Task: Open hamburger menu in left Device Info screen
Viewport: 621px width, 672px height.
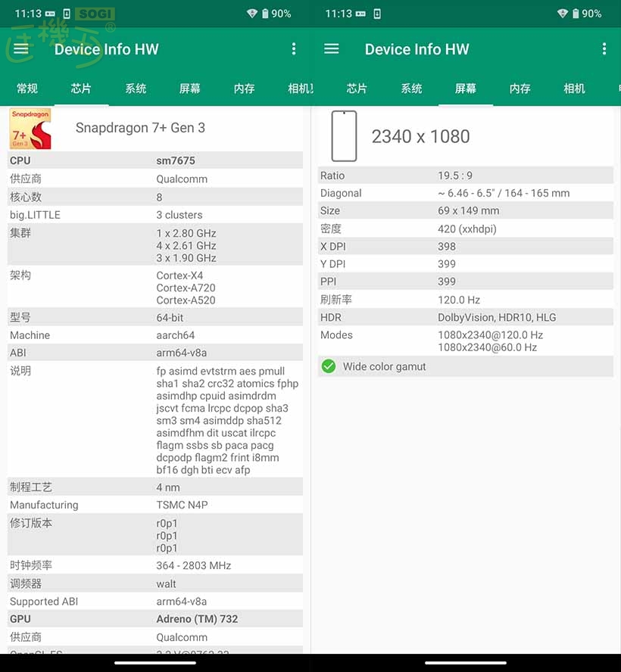Action: pos(21,49)
